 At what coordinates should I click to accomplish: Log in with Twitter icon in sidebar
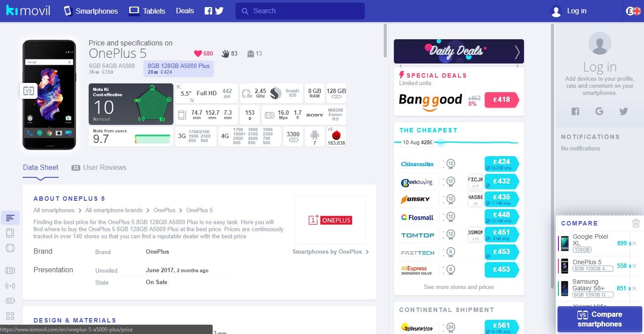[623, 112]
